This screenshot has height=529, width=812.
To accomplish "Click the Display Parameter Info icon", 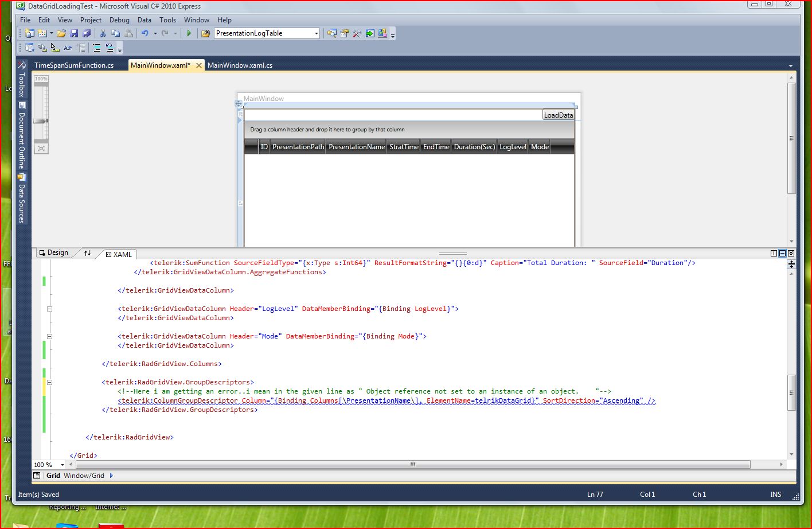I will pyautogui.click(x=42, y=48).
